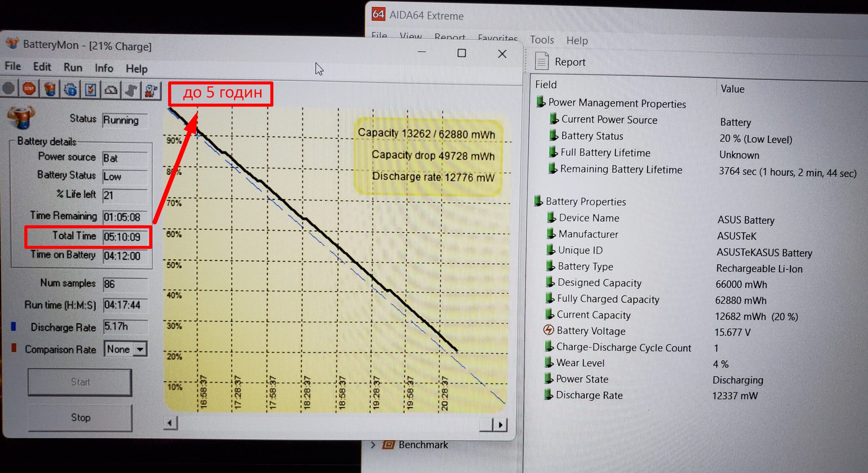Click the red STOP sign toolbar icon

click(29, 89)
